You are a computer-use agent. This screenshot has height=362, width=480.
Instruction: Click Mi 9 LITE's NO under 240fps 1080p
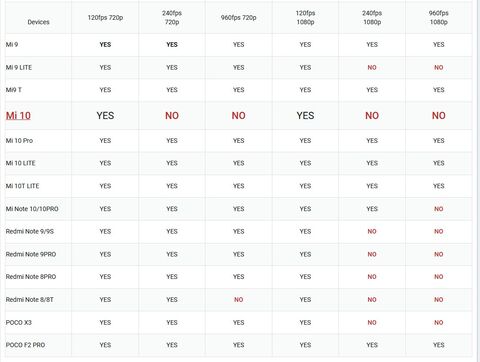[372, 68]
